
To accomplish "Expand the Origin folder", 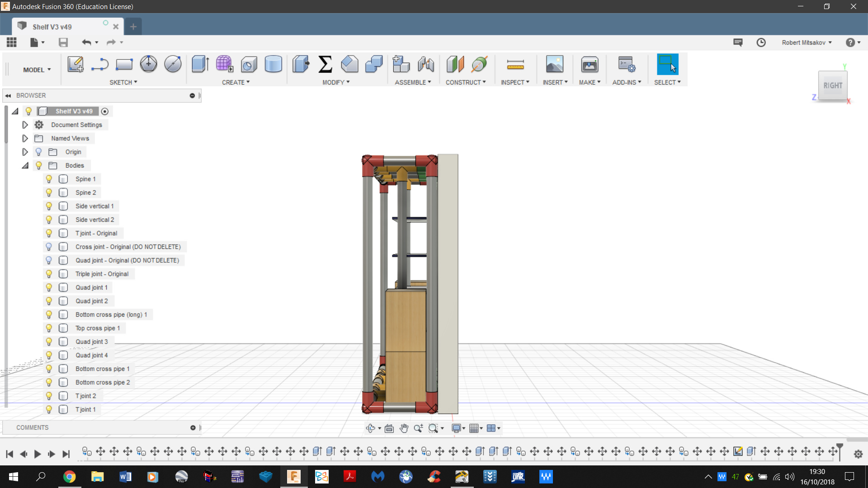I will coord(25,152).
